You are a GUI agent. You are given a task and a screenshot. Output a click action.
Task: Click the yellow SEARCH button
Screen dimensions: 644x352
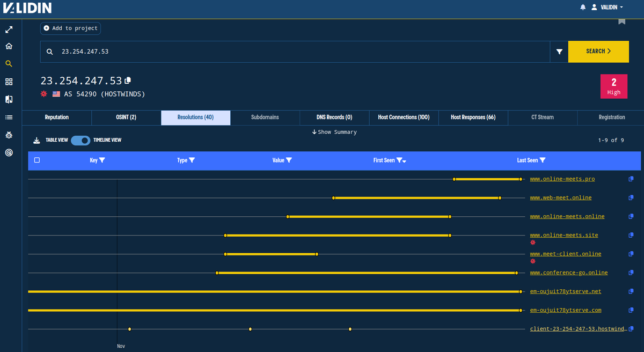(x=598, y=52)
